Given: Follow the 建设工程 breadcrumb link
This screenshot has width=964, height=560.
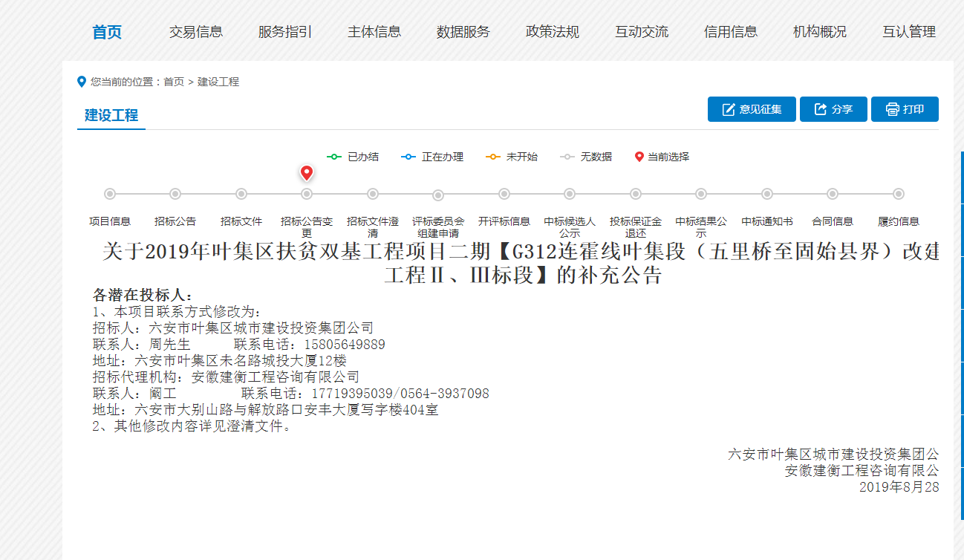Looking at the screenshot, I should pyautogui.click(x=218, y=82).
